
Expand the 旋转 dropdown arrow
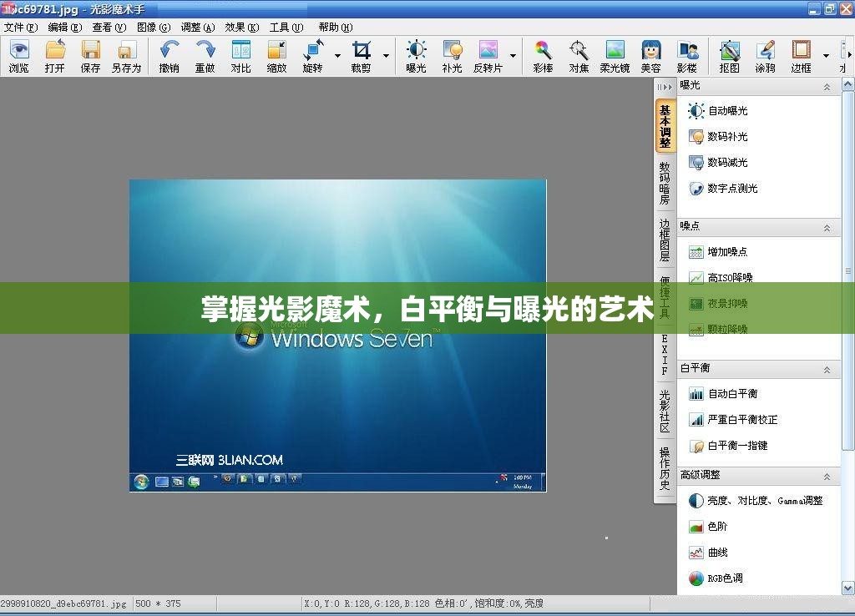[x=337, y=56]
